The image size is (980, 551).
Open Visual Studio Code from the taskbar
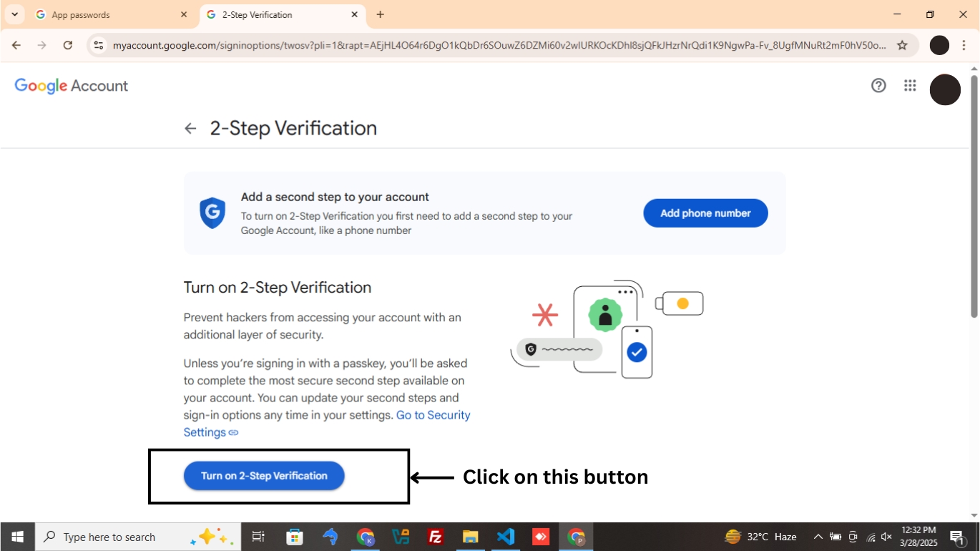pyautogui.click(x=506, y=537)
